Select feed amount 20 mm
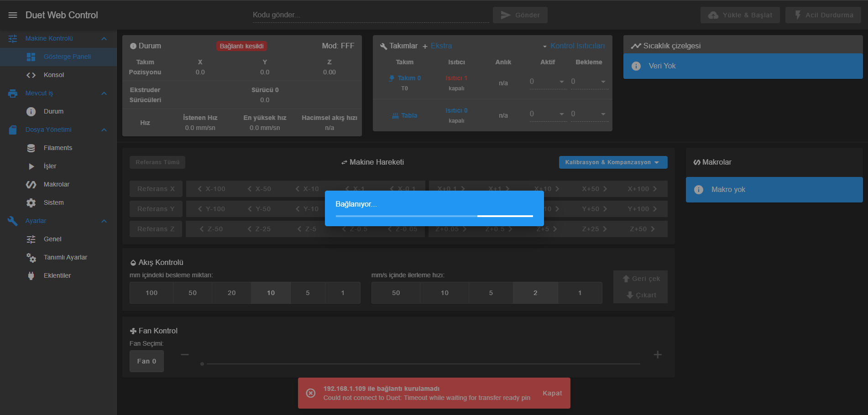This screenshot has width=868, height=415. pyautogui.click(x=232, y=293)
